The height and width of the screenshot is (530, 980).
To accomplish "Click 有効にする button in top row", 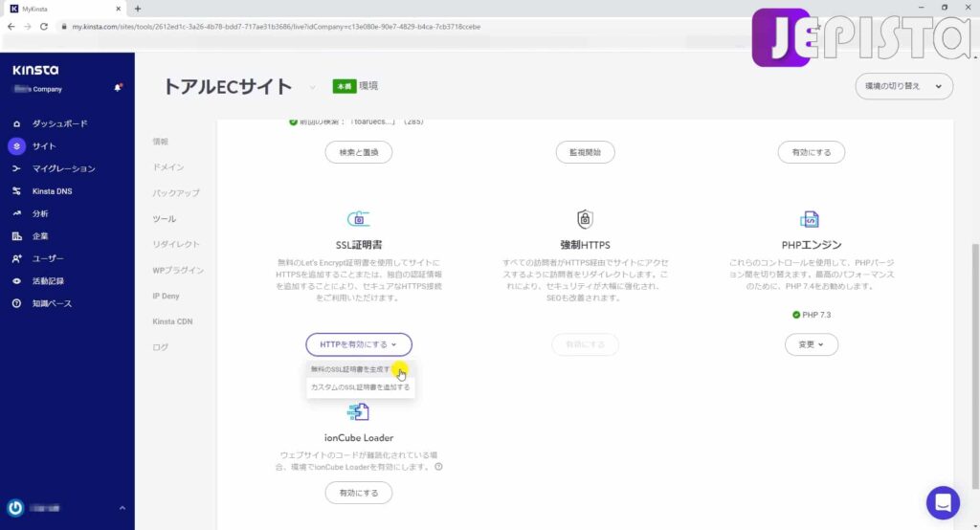I will coord(812,152).
